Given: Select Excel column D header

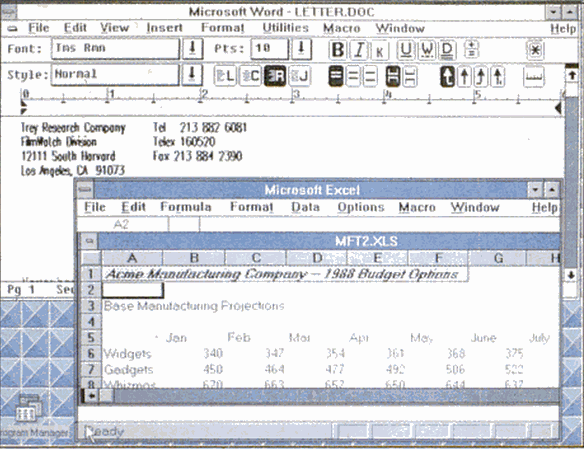Looking at the screenshot, I should click(x=317, y=258).
